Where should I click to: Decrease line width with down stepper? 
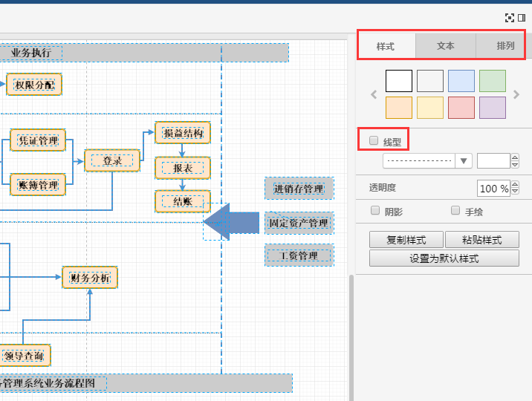coord(515,164)
